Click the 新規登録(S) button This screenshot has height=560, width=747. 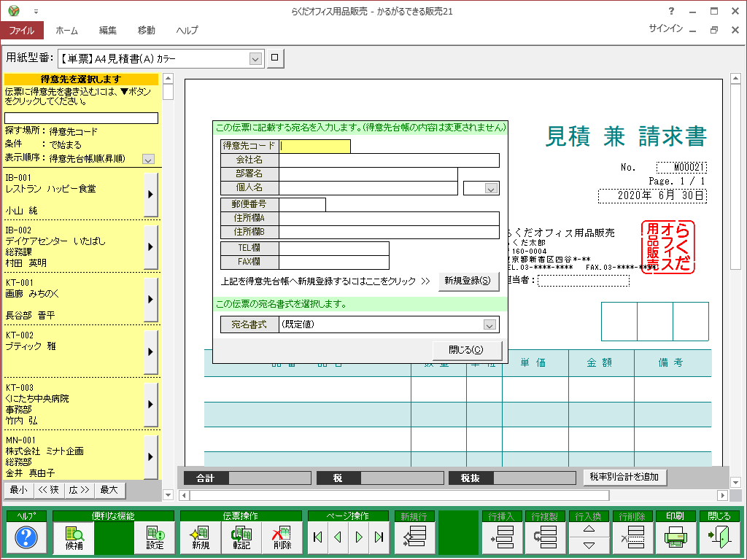468,281
